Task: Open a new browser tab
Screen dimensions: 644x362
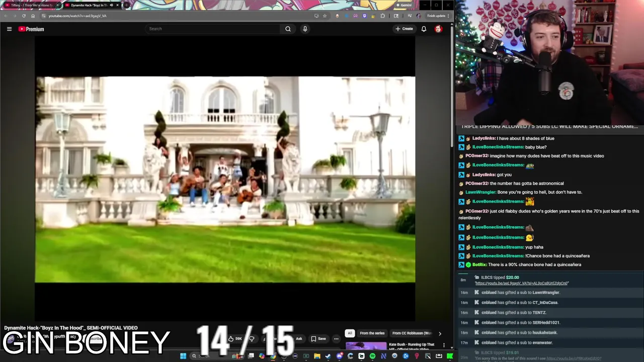Action: 126,5
